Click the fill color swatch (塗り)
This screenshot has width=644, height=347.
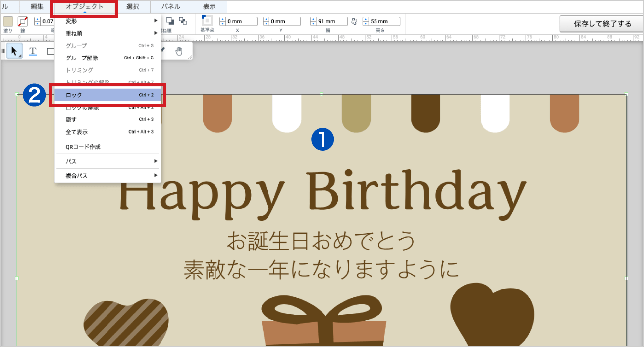[x=8, y=21]
